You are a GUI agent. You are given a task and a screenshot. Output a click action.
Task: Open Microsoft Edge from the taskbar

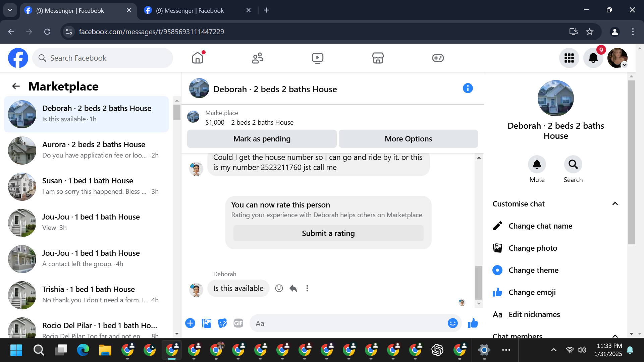[x=83, y=350]
